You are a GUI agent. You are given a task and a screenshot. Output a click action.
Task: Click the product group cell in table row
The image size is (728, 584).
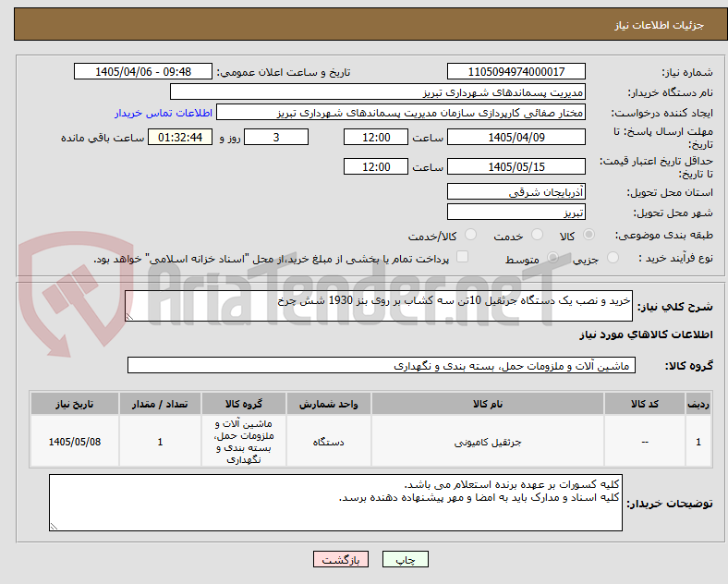click(x=244, y=442)
